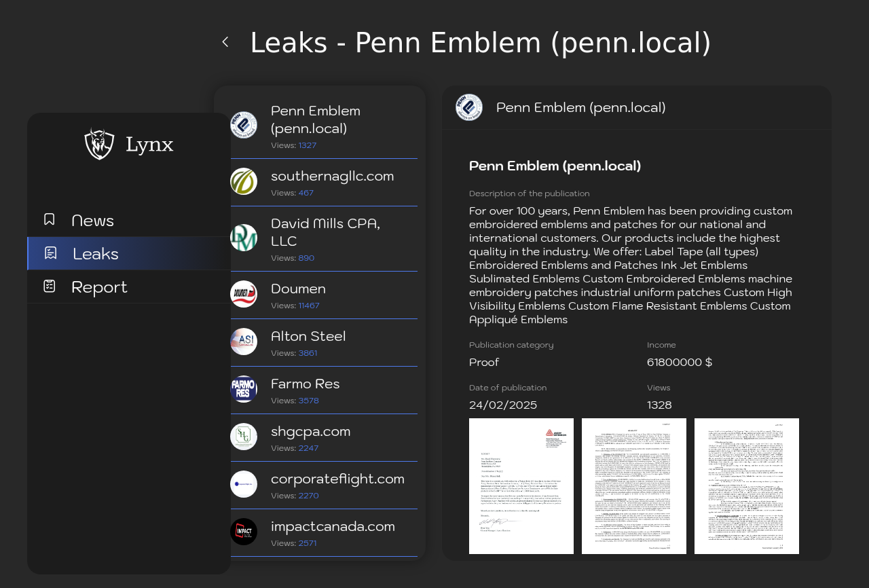Click the shgcpa.com logo
The image size is (869, 588).
tap(244, 437)
